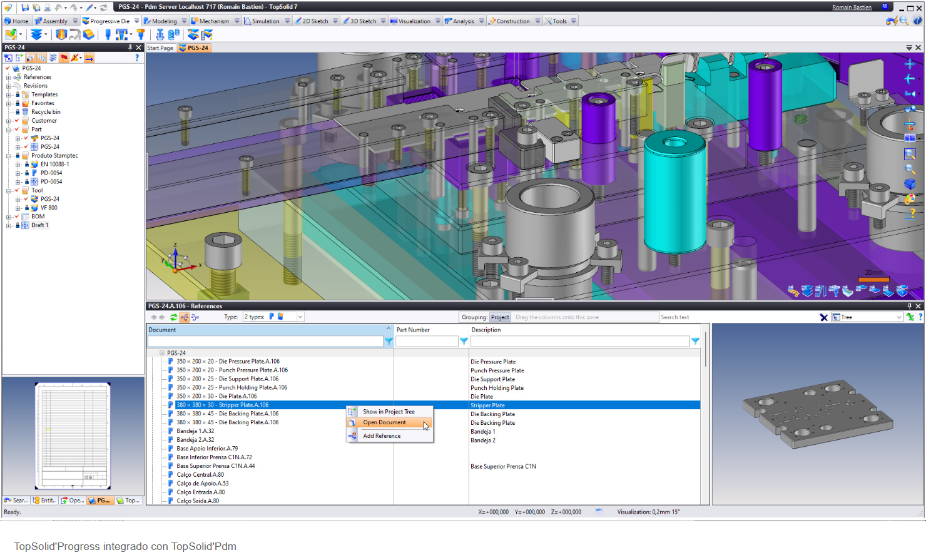Image resolution: width=926 pixels, height=560 pixels.
Task: Toggle the red check mark on Customer folder
Action: coord(17,121)
